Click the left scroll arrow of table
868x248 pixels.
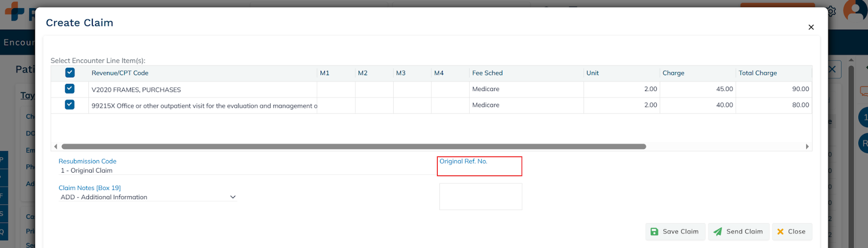point(55,147)
